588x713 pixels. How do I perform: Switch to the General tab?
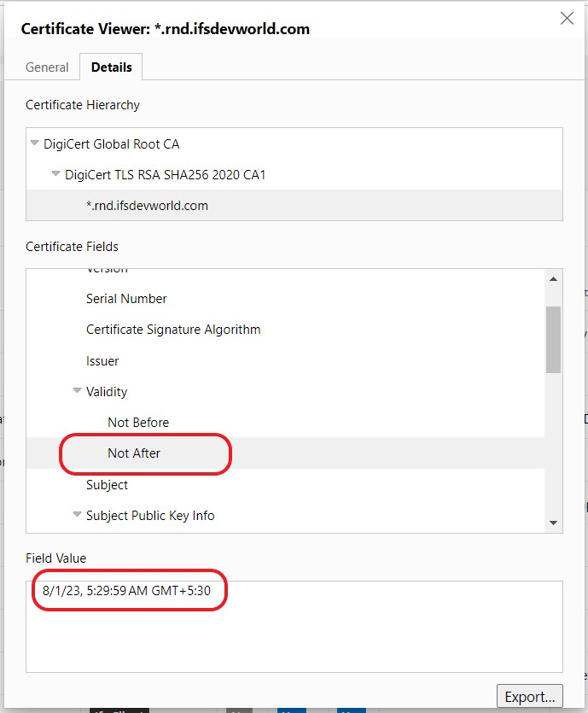[x=47, y=67]
